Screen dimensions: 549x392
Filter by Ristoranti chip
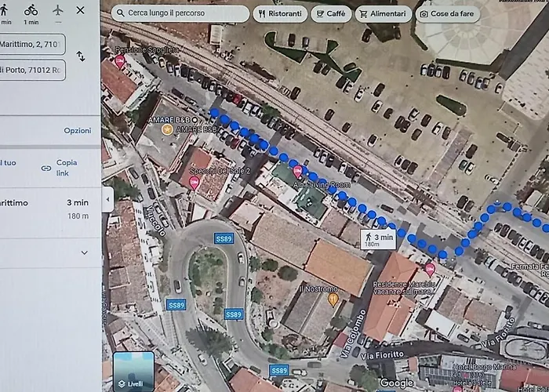[280, 13]
